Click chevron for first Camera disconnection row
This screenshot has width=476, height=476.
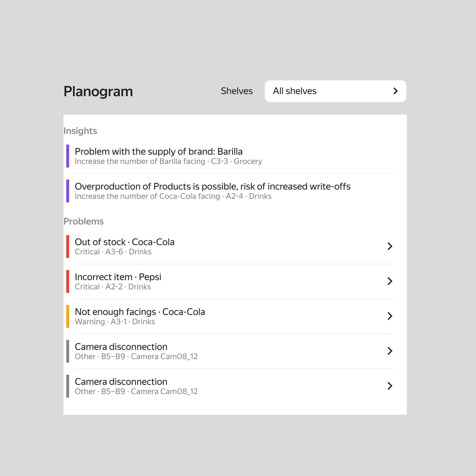tap(390, 351)
